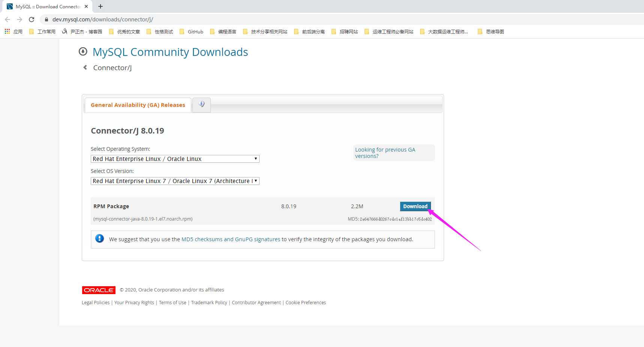This screenshot has width=644, height=347.
Task: Click Looking for previous GA versions link
Action: tap(385, 153)
